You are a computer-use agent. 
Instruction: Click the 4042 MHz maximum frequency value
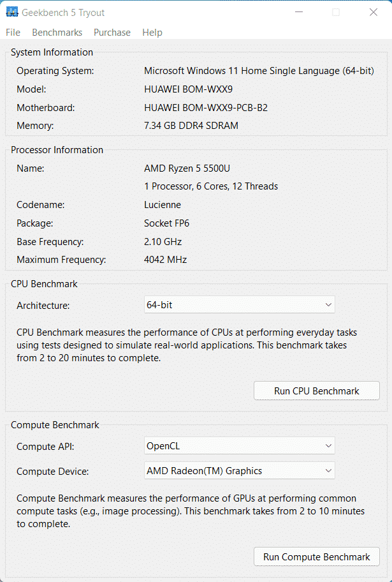tap(166, 260)
